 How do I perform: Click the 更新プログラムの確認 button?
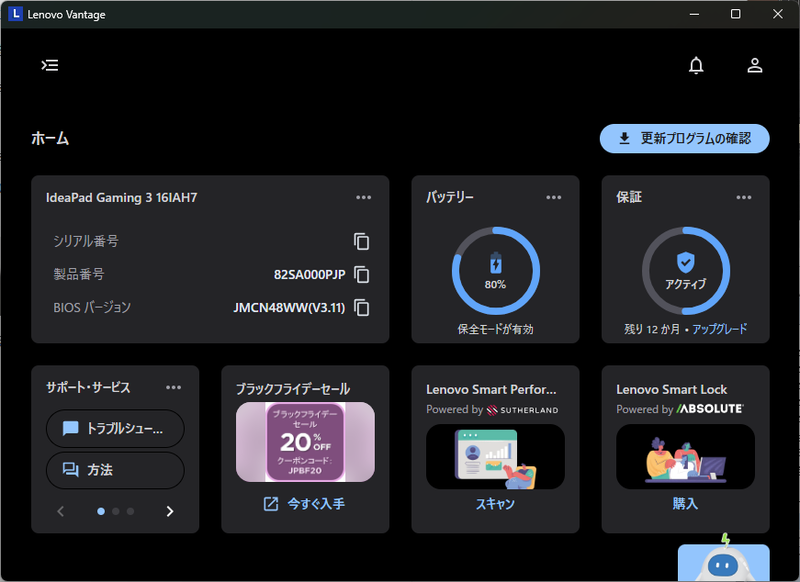point(684,138)
